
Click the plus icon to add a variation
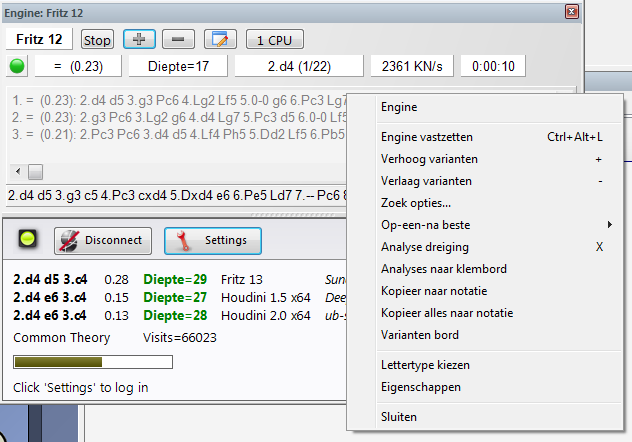click(138, 40)
